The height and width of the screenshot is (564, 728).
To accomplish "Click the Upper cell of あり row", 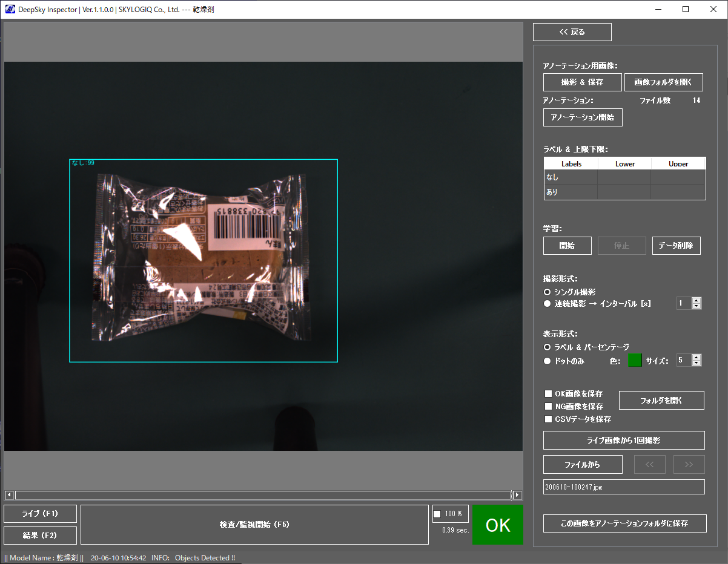I will click(x=678, y=192).
